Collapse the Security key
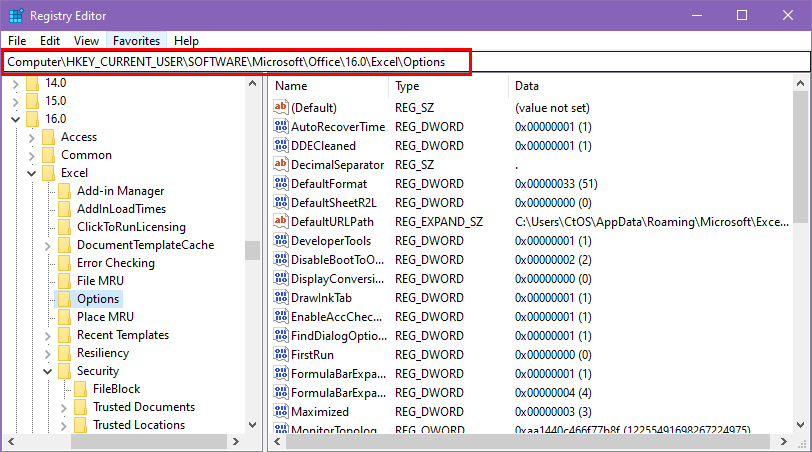Image resolution: width=812 pixels, height=452 pixels. pyautogui.click(x=47, y=372)
